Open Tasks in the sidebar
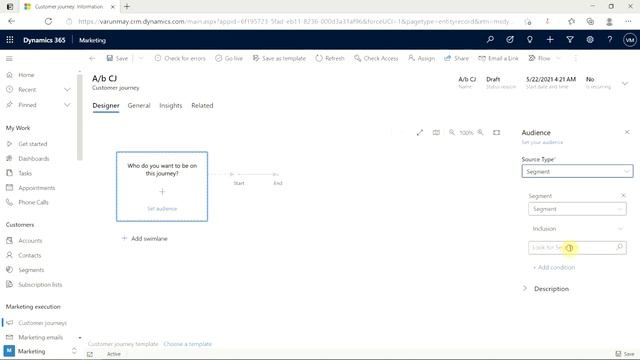The width and height of the screenshot is (640, 360). [x=24, y=173]
